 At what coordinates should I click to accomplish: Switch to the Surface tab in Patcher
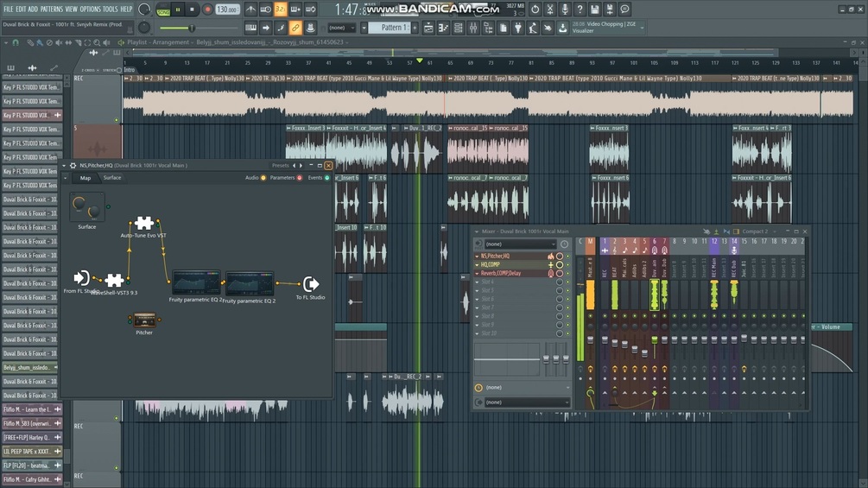pos(112,178)
